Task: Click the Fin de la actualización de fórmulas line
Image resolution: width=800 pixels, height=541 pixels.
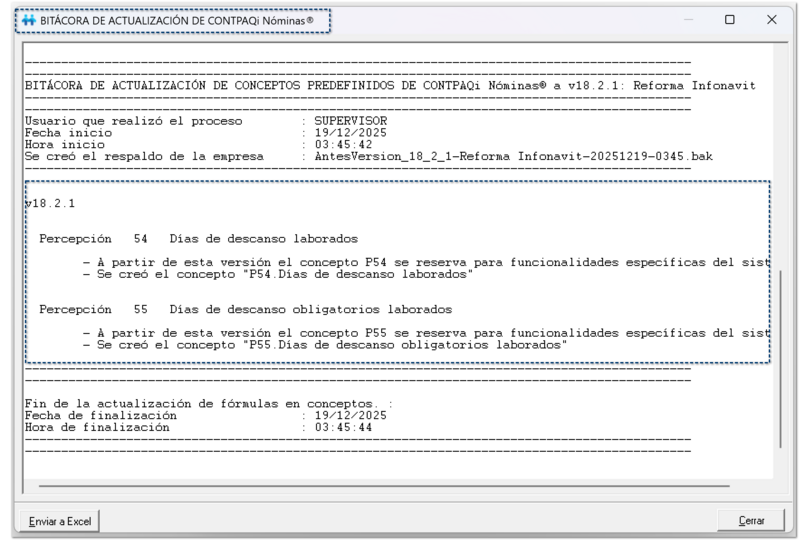Action: coord(209,404)
